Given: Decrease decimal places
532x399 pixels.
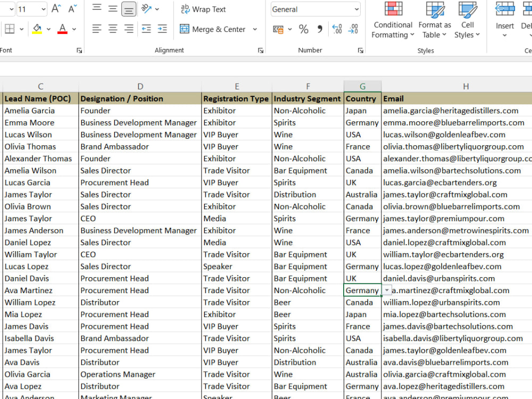Looking at the screenshot, I should pyautogui.click(x=353, y=29).
